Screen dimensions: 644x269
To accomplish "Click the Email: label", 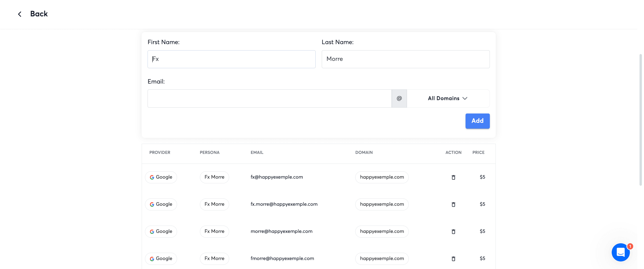I will [156, 81].
